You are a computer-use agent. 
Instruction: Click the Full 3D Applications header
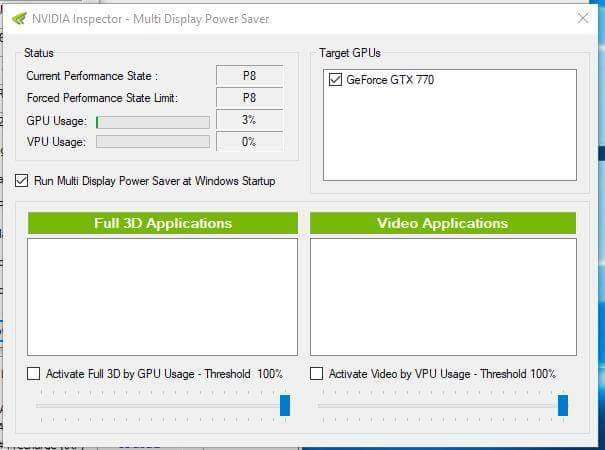[163, 223]
